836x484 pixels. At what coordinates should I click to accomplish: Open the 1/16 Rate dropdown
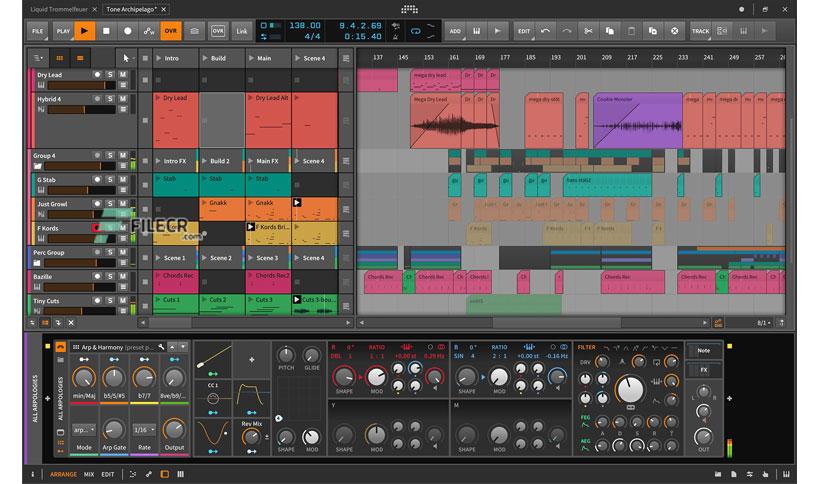(144, 430)
